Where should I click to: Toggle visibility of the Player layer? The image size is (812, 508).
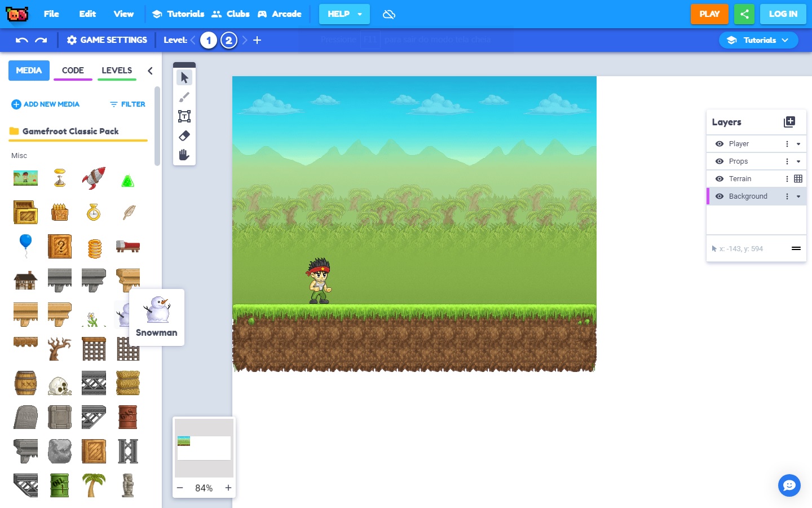[719, 143]
